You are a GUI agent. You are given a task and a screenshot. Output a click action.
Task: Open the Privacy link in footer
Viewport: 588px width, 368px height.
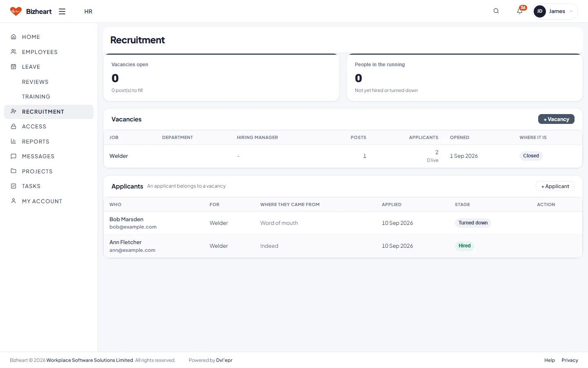click(x=570, y=360)
